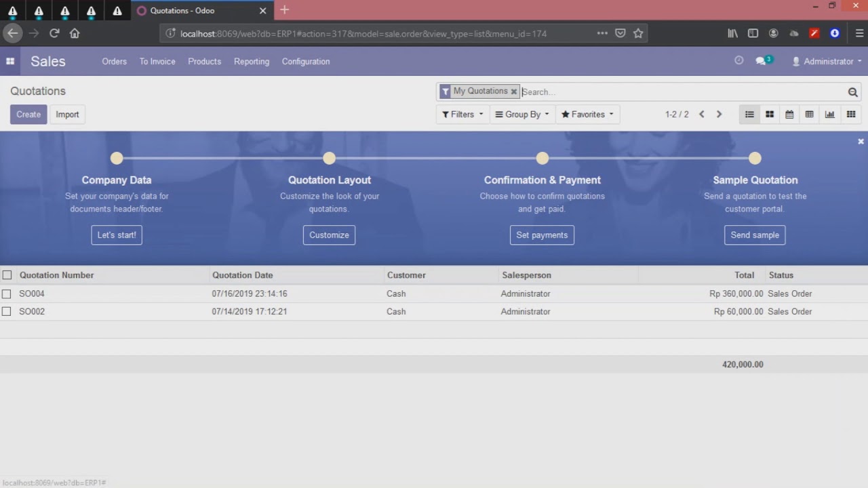Screen dimensions: 868x488
Task: Focus the quotations search field
Action: tap(683, 92)
